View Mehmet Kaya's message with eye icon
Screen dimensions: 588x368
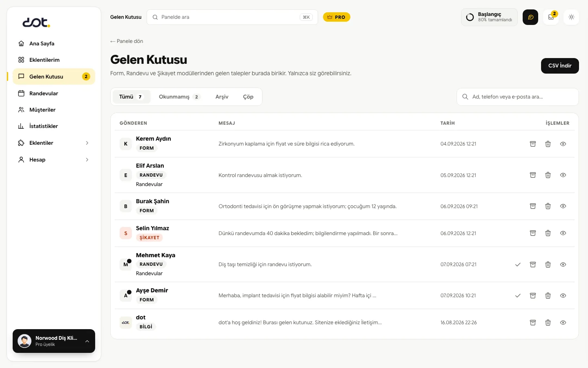(563, 265)
